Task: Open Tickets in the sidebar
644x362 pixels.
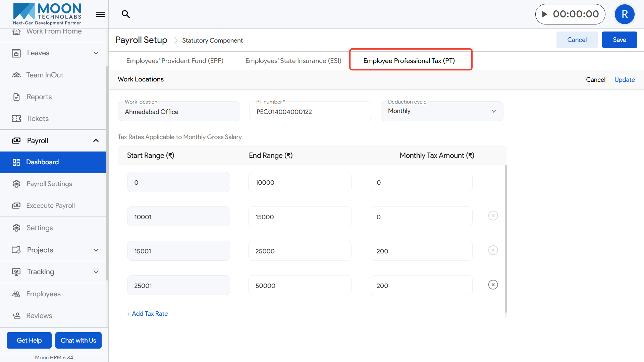Action: click(37, 119)
